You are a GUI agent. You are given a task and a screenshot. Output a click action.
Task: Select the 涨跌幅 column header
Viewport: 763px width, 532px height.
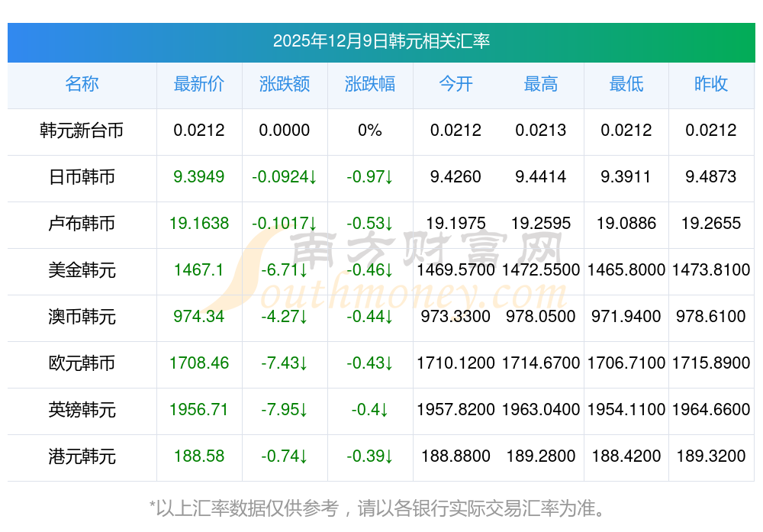(x=370, y=84)
